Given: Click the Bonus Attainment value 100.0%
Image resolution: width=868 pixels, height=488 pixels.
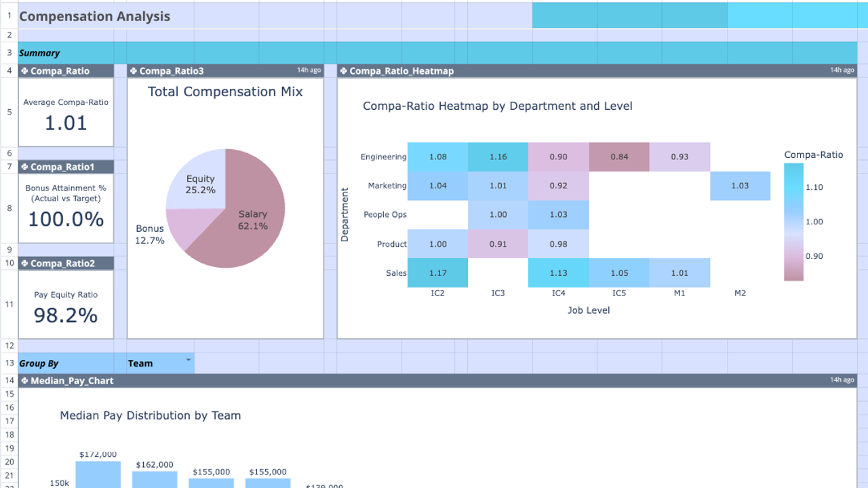Looking at the screenshot, I should (66, 219).
